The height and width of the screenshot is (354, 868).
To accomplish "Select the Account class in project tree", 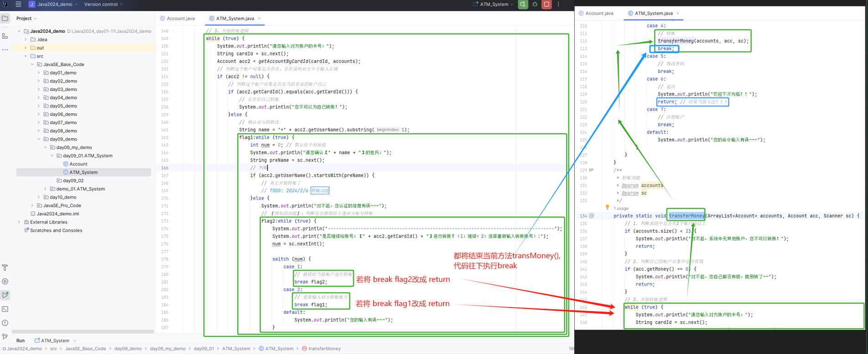I will point(78,164).
